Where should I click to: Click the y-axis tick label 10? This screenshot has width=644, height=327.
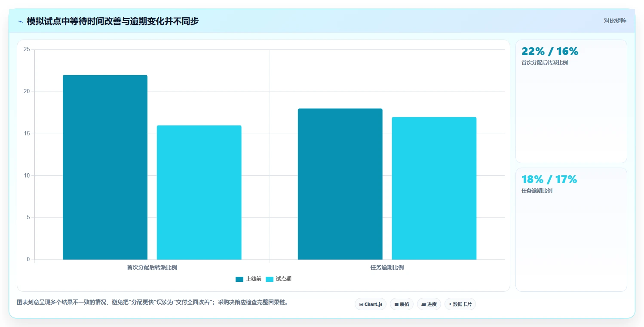click(27, 176)
